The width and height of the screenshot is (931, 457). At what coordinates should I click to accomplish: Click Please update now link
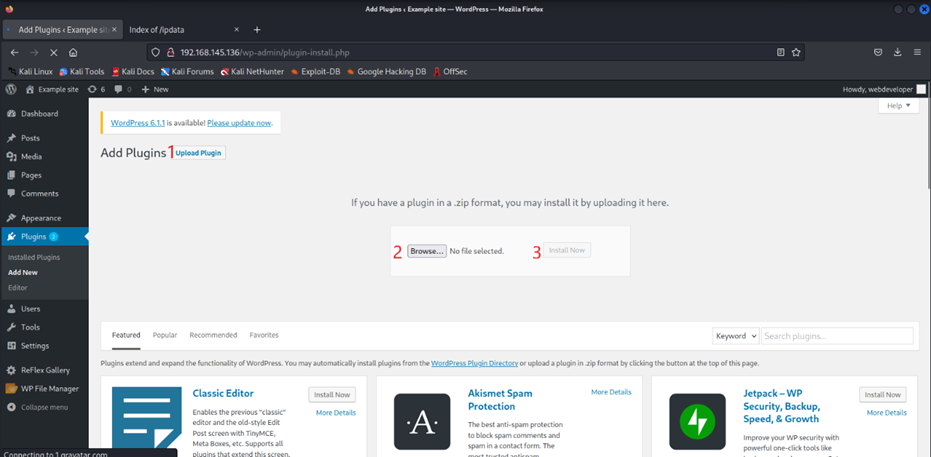tap(239, 123)
